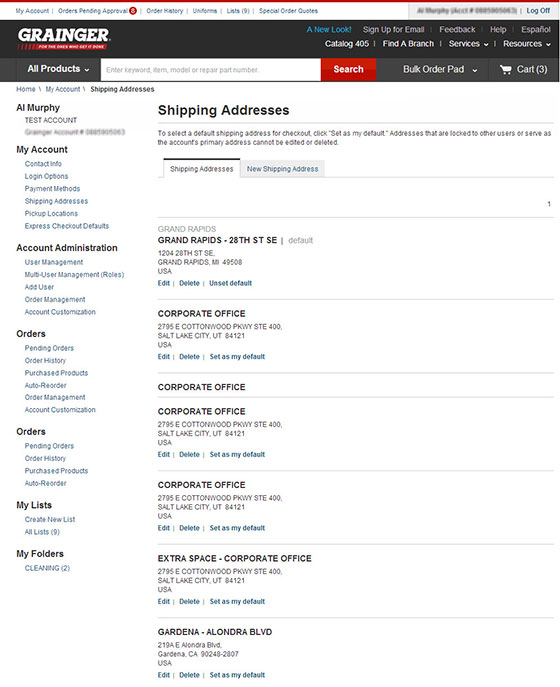The height and width of the screenshot is (687, 560).
Task: Open Order History in the top bar
Action: [165, 11]
